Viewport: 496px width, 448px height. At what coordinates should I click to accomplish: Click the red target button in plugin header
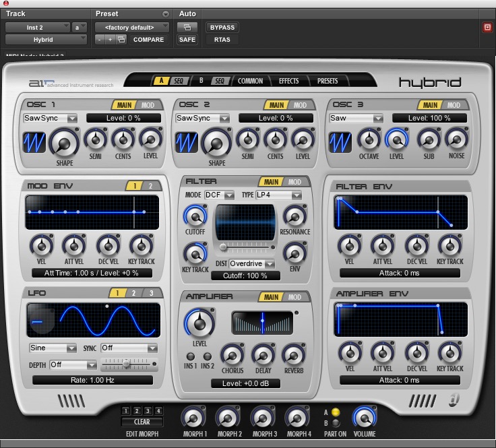click(487, 27)
